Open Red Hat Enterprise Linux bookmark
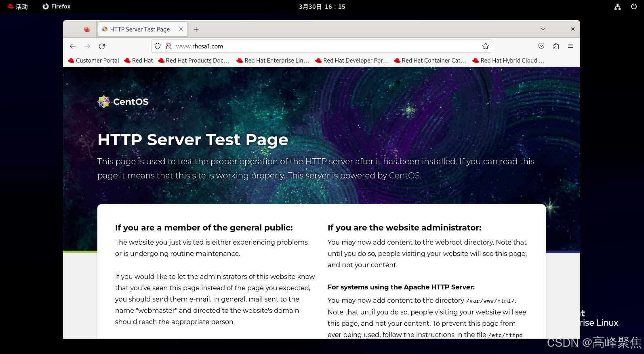The height and width of the screenshot is (354, 644). tap(273, 61)
